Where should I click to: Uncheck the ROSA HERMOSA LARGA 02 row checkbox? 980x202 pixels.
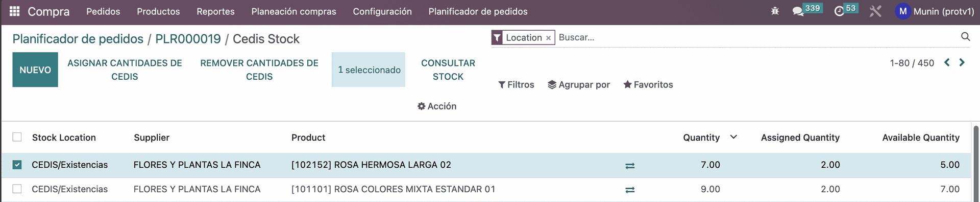[17, 165]
